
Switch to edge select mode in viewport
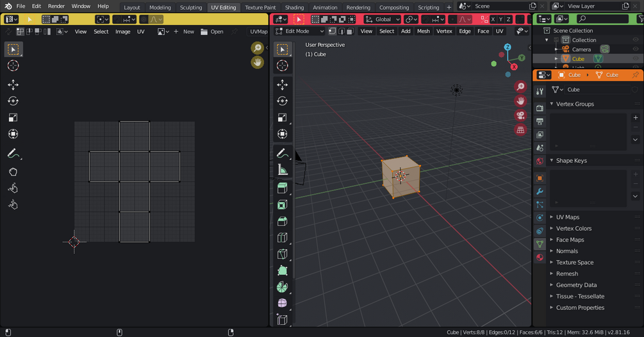tap(342, 31)
